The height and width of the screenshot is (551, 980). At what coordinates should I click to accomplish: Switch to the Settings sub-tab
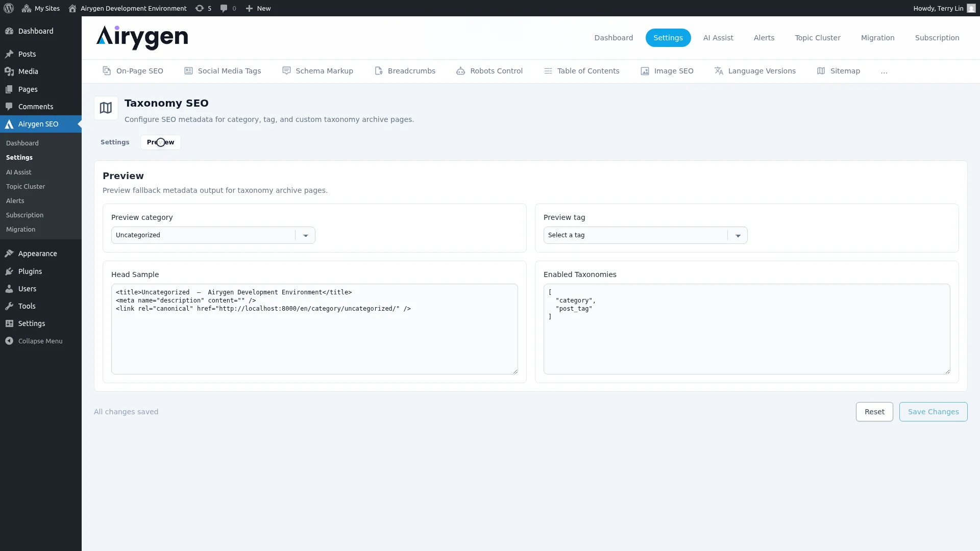tap(115, 142)
